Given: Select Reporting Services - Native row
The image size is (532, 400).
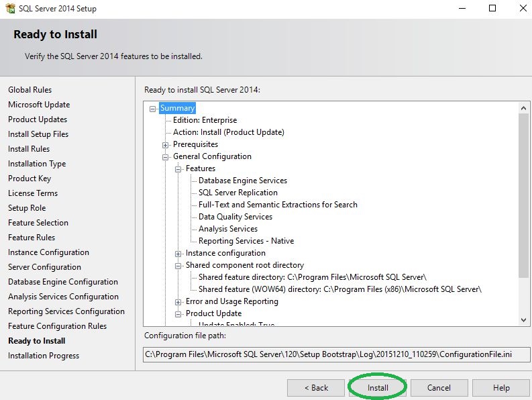Looking at the screenshot, I should pyautogui.click(x=246, y=241).
